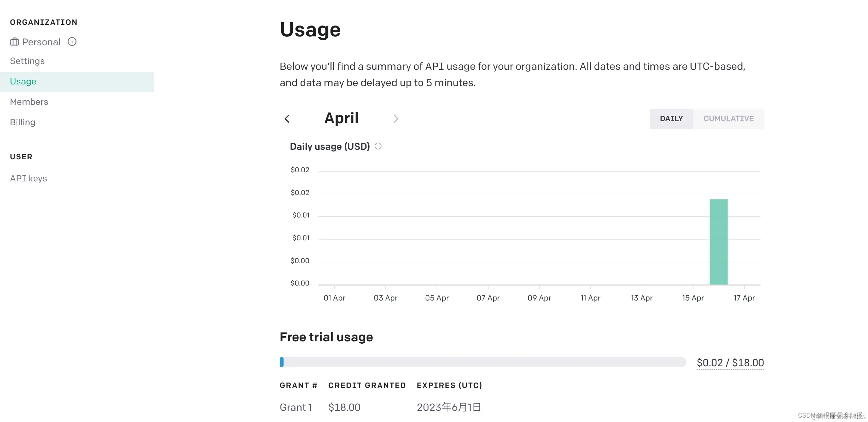Screen dimensions: 868x422
Task: Open the API keys page
Action: 29,178
